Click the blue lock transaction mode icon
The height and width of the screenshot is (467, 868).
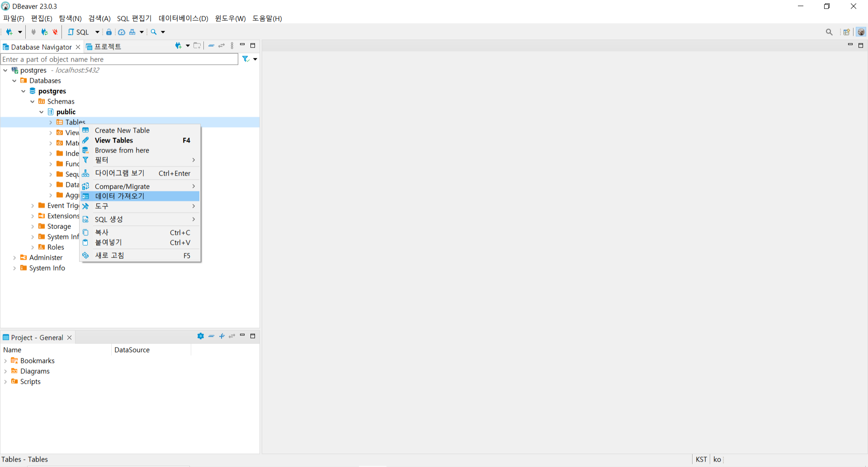coord(109,32)
